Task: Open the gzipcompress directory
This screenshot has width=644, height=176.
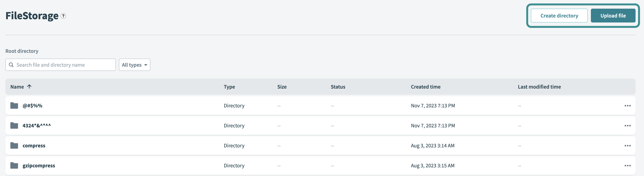Action: click(x=39, y=165)
